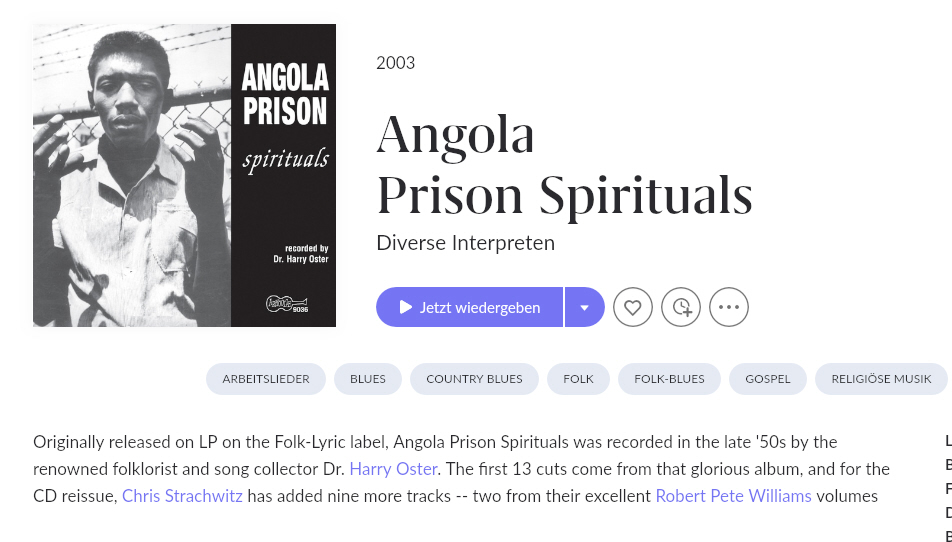
Task: Click the add-to-listen-later clock icon
Action: point(681,307)
